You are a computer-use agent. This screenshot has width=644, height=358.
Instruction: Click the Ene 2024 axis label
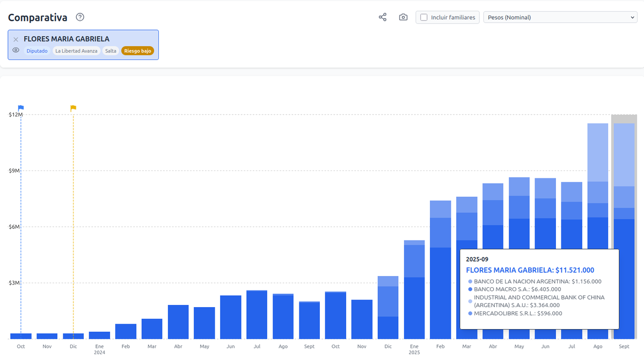click(100, 349)
